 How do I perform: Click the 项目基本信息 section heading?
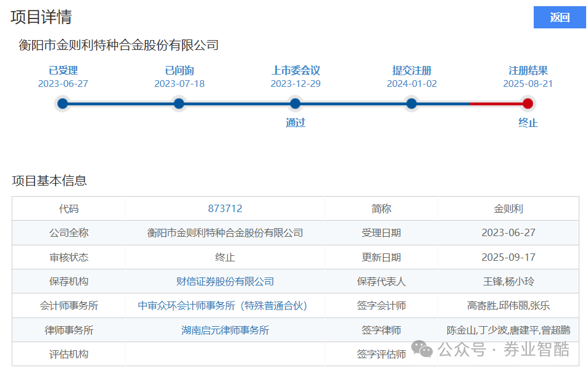coord(49,181)
